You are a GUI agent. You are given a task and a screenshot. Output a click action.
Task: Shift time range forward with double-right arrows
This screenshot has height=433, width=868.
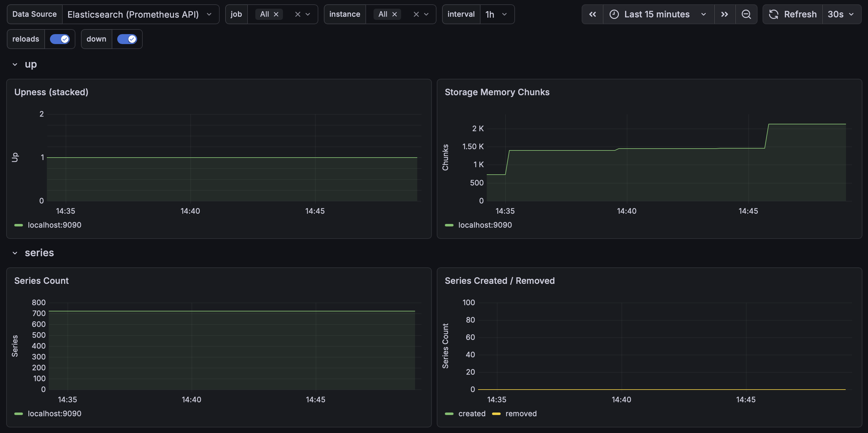[x=724, y=14]
